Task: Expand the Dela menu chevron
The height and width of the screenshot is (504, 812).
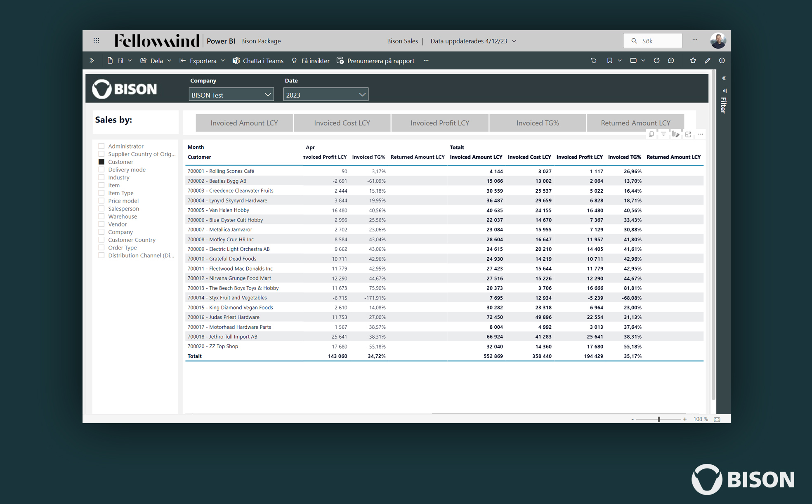Action: 169,61
